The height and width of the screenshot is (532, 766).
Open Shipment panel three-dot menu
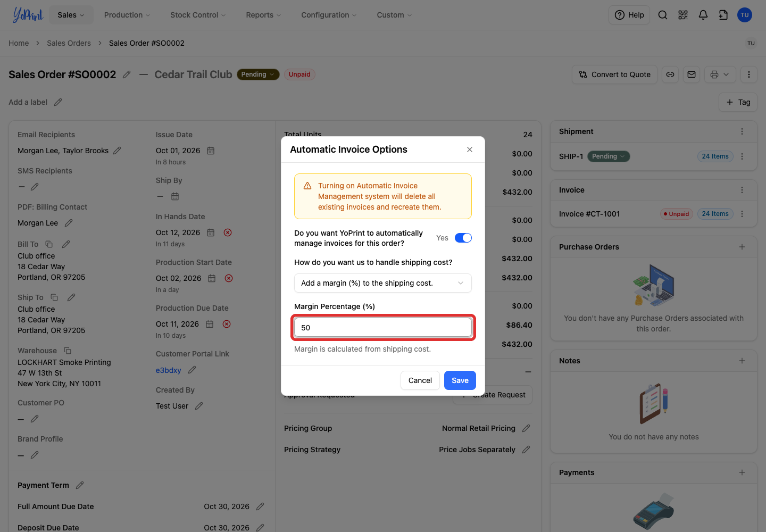click(742, 131)
